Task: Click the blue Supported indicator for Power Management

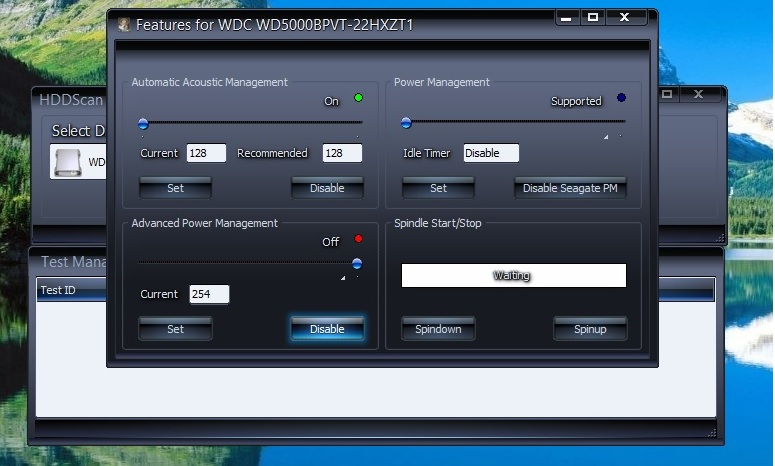Action: pos(621,98)
